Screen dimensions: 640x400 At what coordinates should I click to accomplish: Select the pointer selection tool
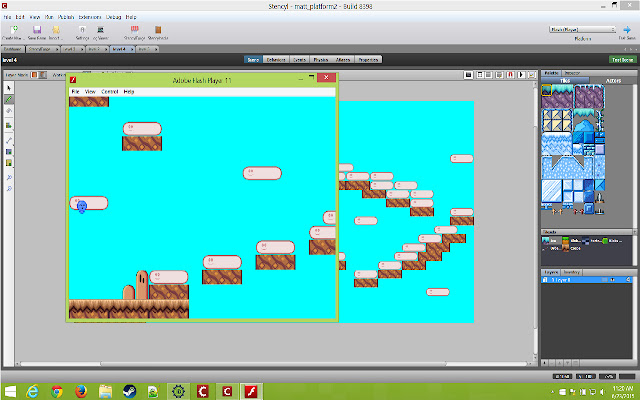(x=9, y=88)
